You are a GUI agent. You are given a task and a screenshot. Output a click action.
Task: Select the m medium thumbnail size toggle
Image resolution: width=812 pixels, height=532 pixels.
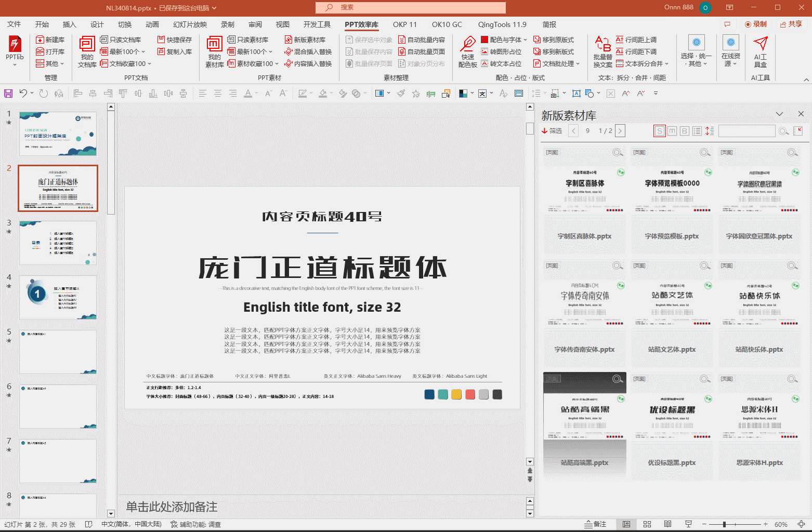(x=672, y=131)
